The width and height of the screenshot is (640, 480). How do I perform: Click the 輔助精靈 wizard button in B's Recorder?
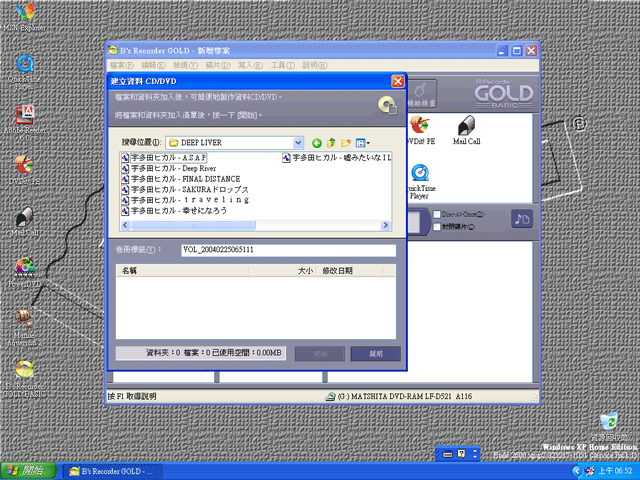[x=422, y=94]
